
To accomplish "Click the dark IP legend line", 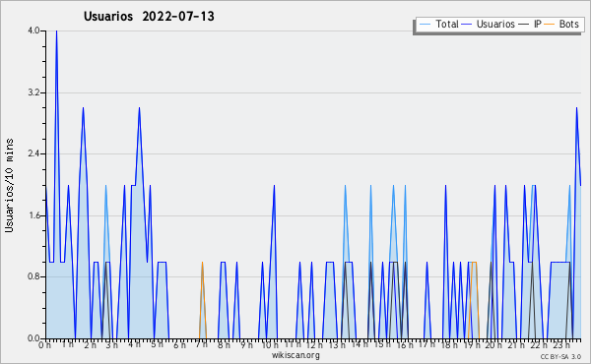I will (524, 24).
